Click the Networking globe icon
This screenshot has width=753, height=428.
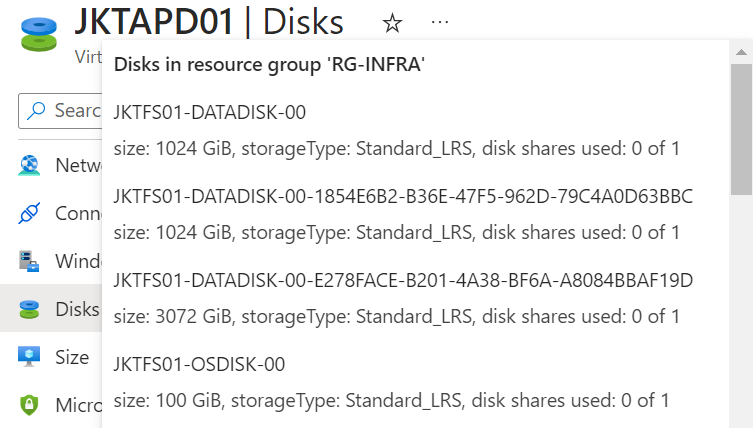(29, 165)
